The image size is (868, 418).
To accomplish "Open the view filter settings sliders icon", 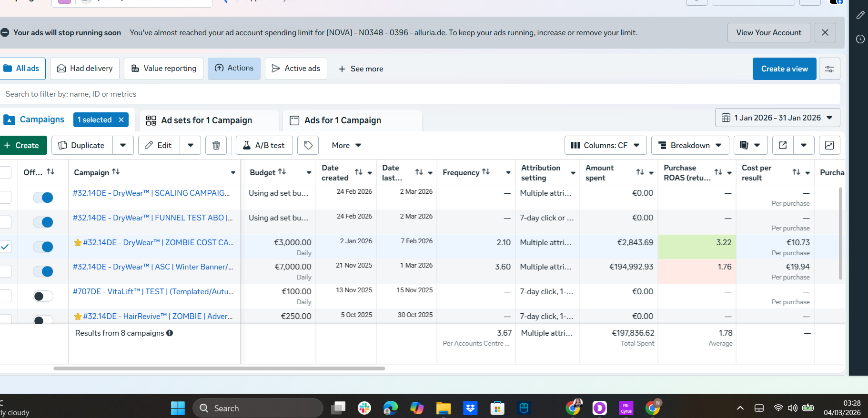I will pos(829,69).
